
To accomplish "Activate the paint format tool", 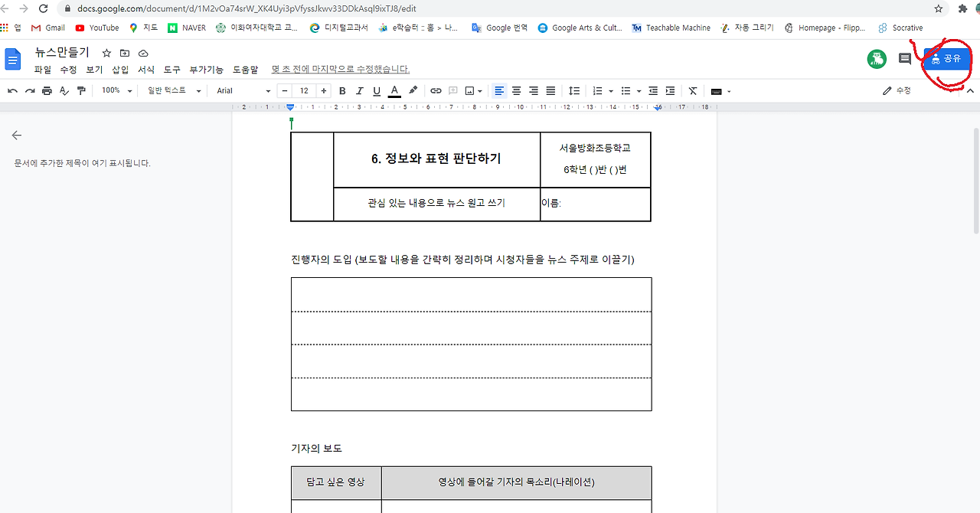I will tap(81, 90).
